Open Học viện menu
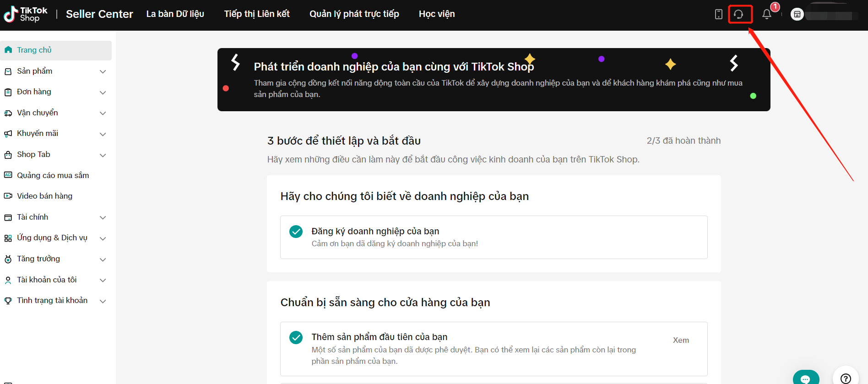Screen dimensions: 868x384 tap(437, 14)
